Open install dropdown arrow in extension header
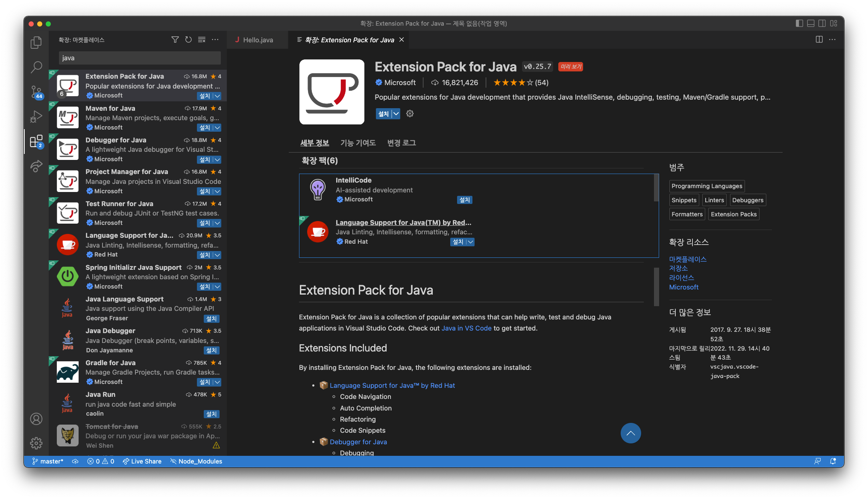This screenshot has height=499, width=868. point(396,114)
